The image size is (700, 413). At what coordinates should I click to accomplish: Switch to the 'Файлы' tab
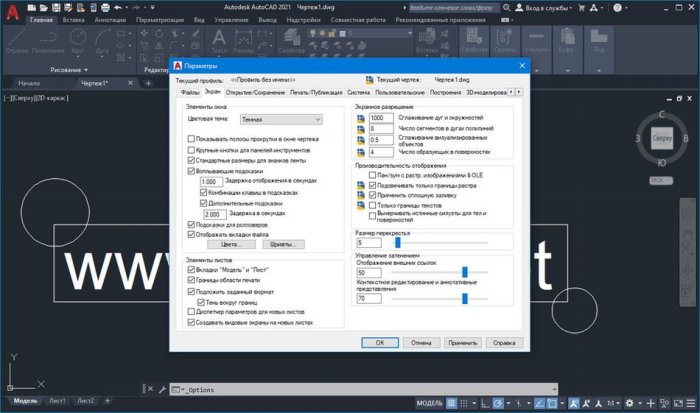tap(190, 92)
